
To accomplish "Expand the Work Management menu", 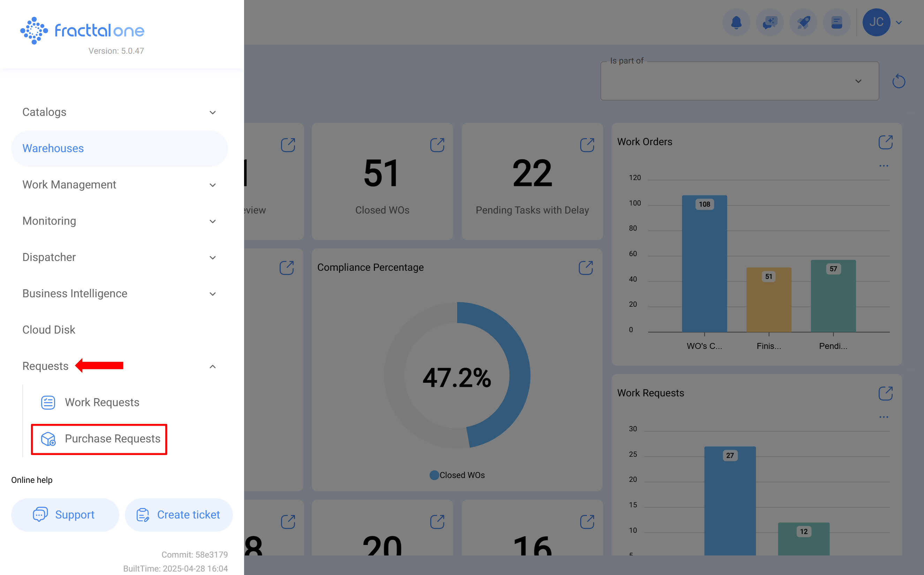I will [119, 185].
